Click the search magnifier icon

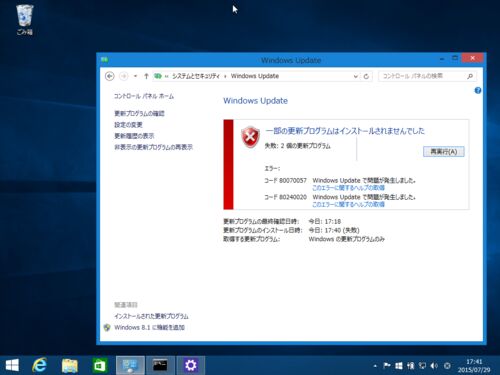[470, 76]
